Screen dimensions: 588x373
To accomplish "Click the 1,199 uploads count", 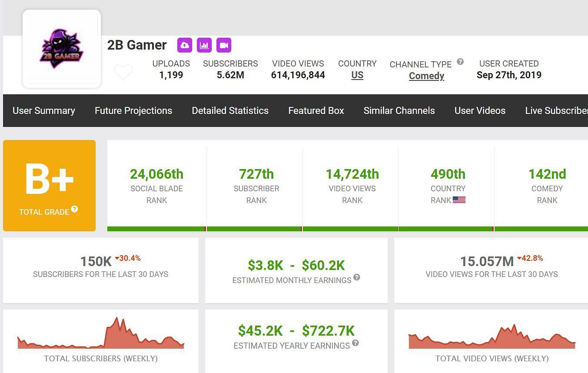I will coord(171,75).
